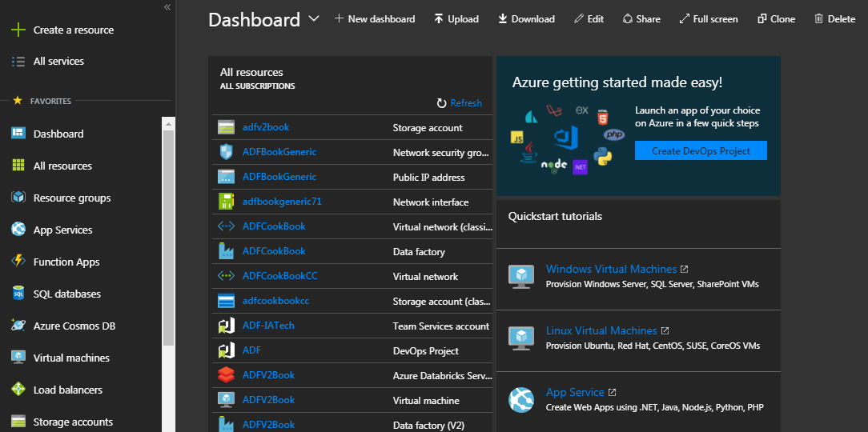Screen dimensions: 868x432
Task: Create a New dashboard
Action: coord(375,19)
